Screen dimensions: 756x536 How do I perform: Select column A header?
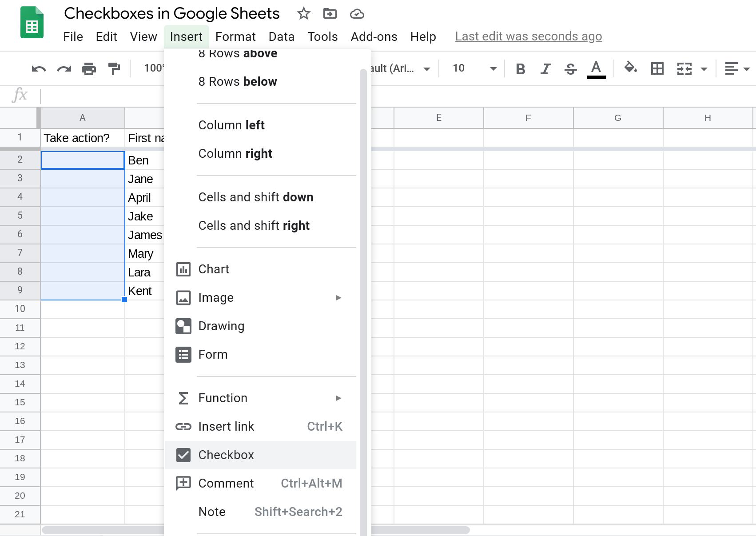point(83,118)
